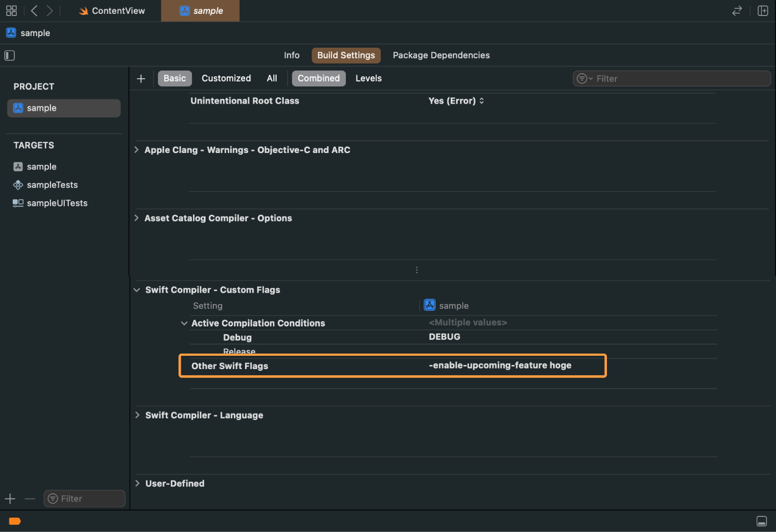The height and width of the screenshot is (532, 776).
Task: Switch to the Info tab
Action: [x=292, y=55]
